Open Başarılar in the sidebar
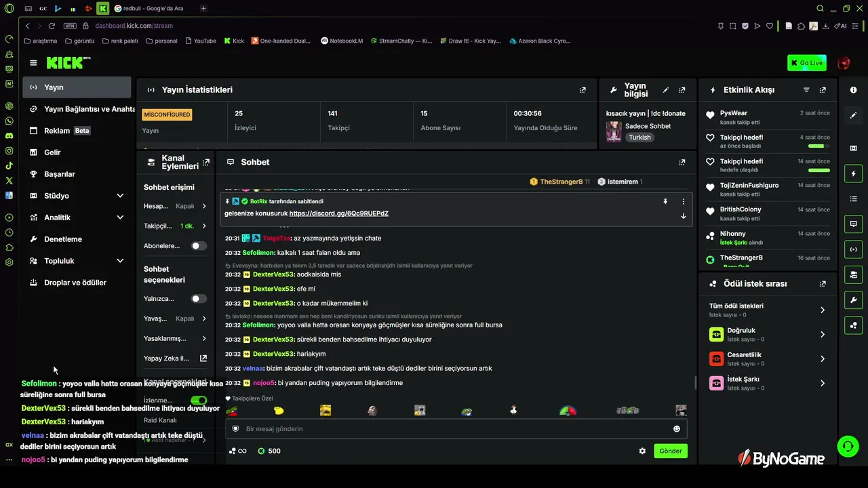The image size is (868, 488). [77, 174]
